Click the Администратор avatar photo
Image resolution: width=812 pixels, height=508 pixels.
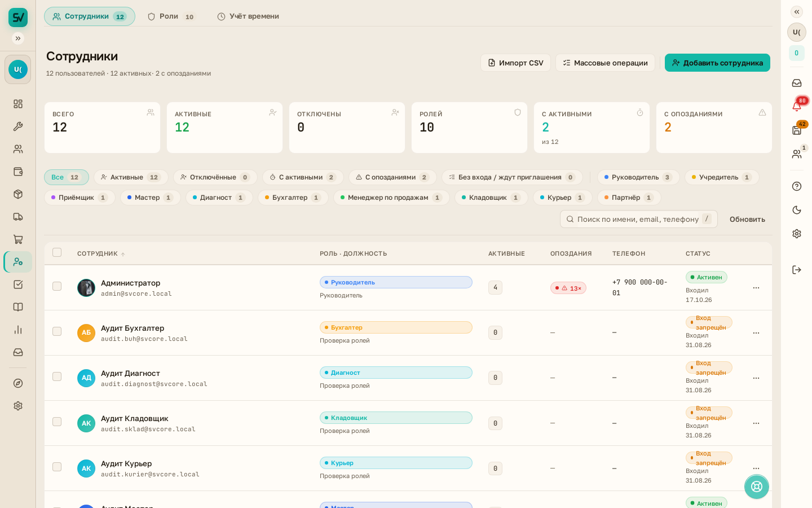click(x=86, y=288)
